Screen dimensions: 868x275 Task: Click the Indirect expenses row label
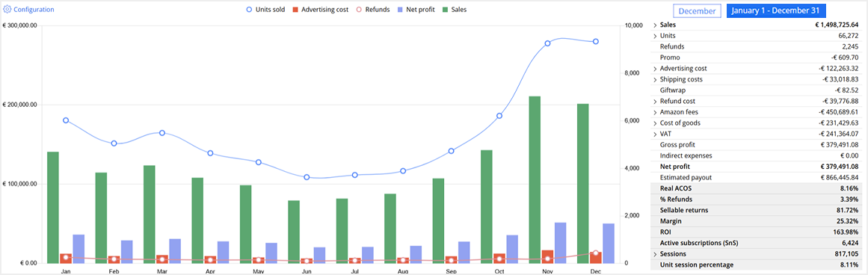pyautogui.click(x=686, y=155)
